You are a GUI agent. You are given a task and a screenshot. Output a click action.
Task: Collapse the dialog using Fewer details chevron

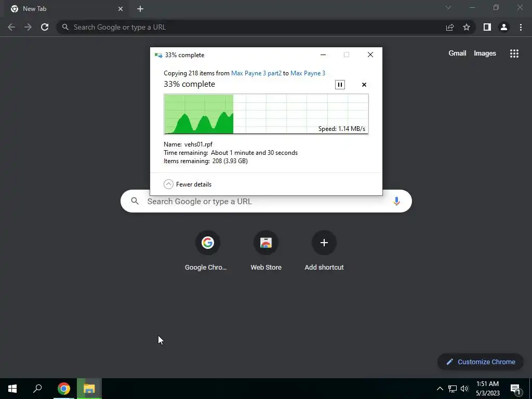[168, 184]
